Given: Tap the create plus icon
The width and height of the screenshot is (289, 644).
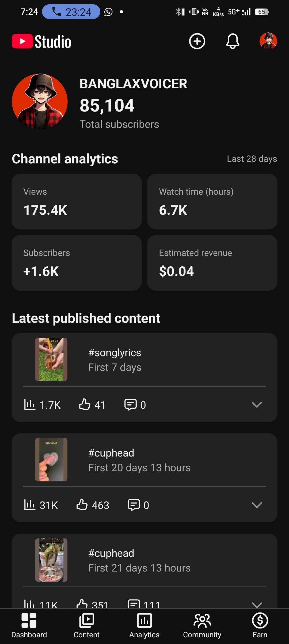Looking at the screenshot, I should point(197,41).
